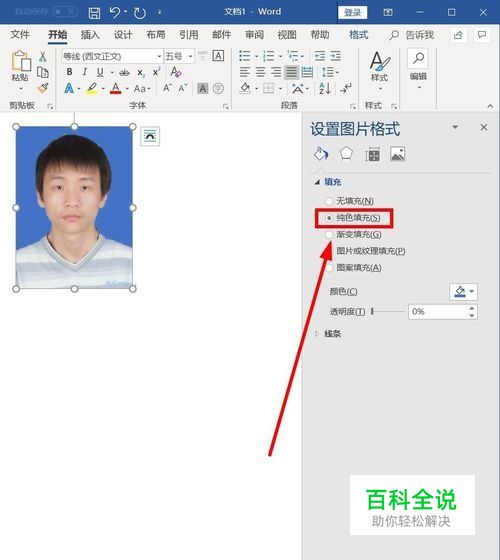Toggle italic formatting
Viewport: 500px width, 560px height.
[85, 72]
